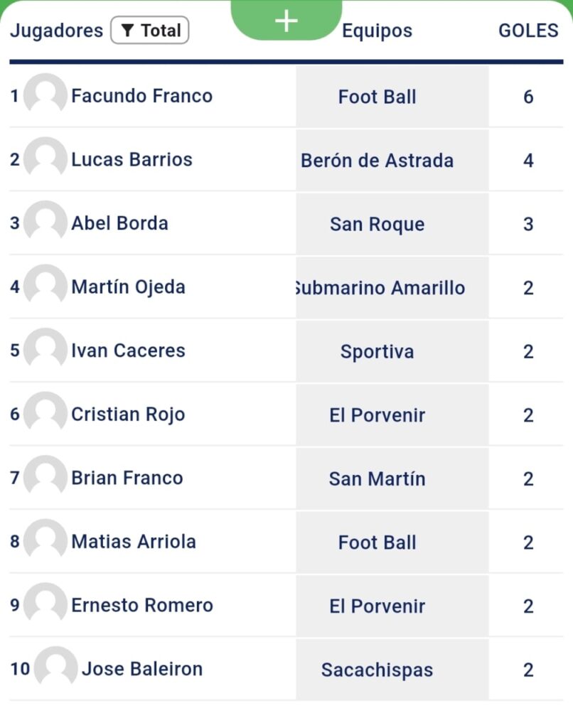Tap the green plus button
This screenshot has width=573, height=728.
pyautogui.click(x=286, y=21)
